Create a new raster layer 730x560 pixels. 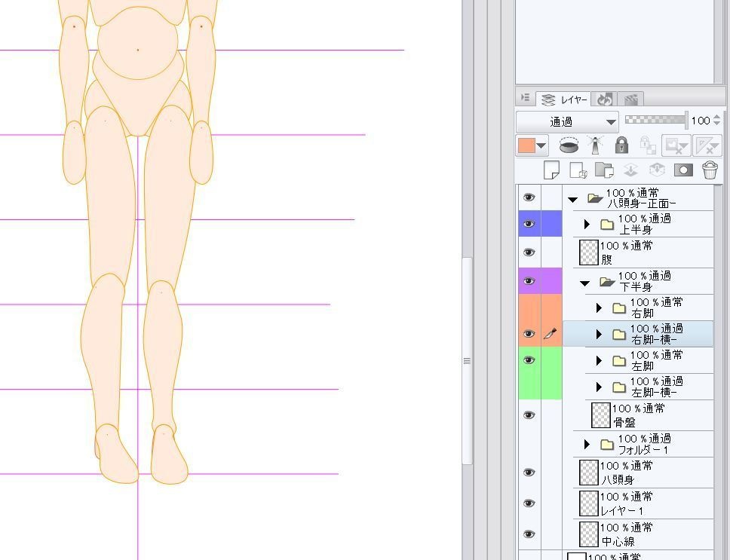(552, 170)
